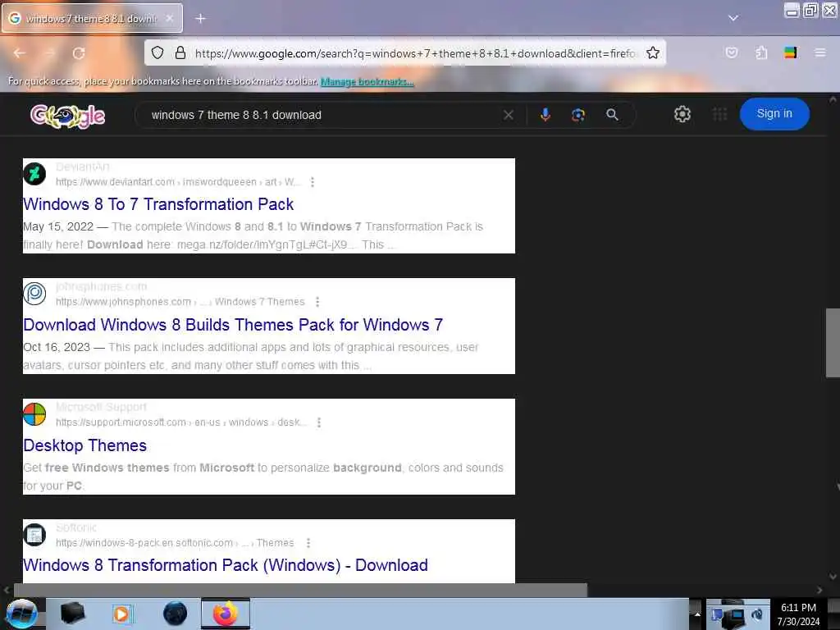The width and height of the screenshot is (840, 630).
Task: Clear the search query with X
Action: click(509, 115)
